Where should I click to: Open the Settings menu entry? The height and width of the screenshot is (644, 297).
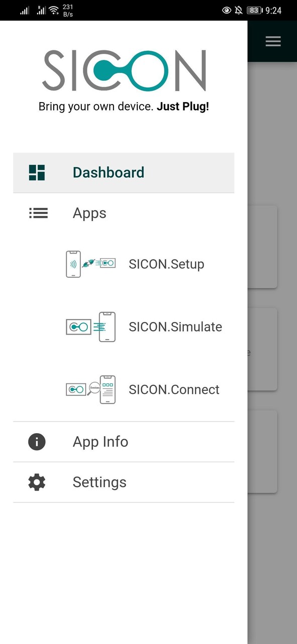tap(99, 482)
